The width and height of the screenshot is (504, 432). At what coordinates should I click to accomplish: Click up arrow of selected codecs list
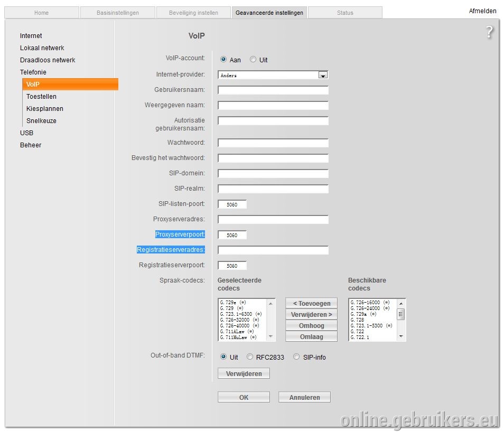click(x=270, y=304)
